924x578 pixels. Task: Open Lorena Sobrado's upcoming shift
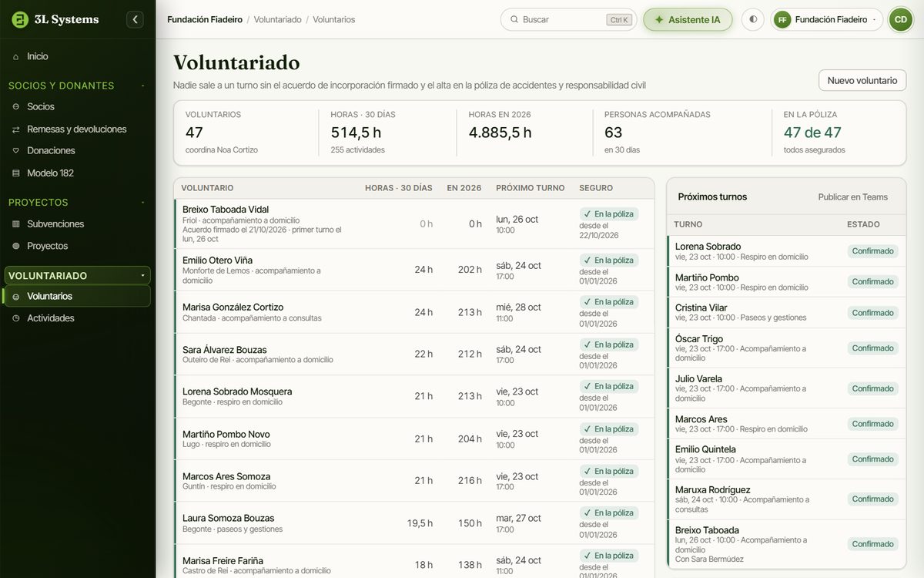[786, 251]
